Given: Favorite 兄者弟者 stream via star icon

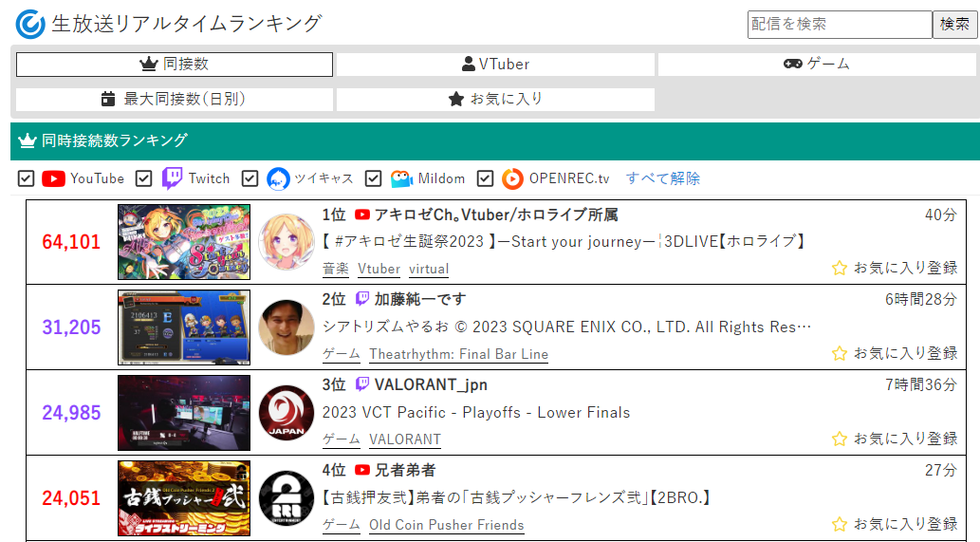Looking at the screenshot, I should click(x=840, y=525).
